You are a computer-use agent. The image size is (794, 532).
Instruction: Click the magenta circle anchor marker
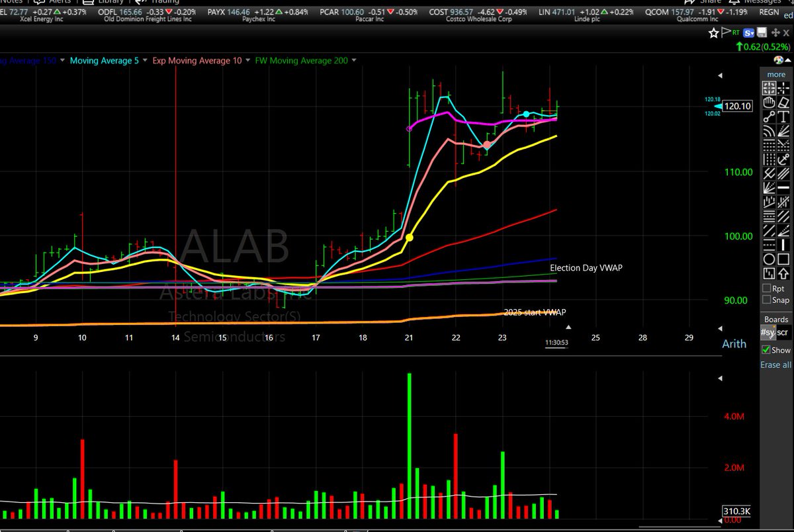coord(409,129)
